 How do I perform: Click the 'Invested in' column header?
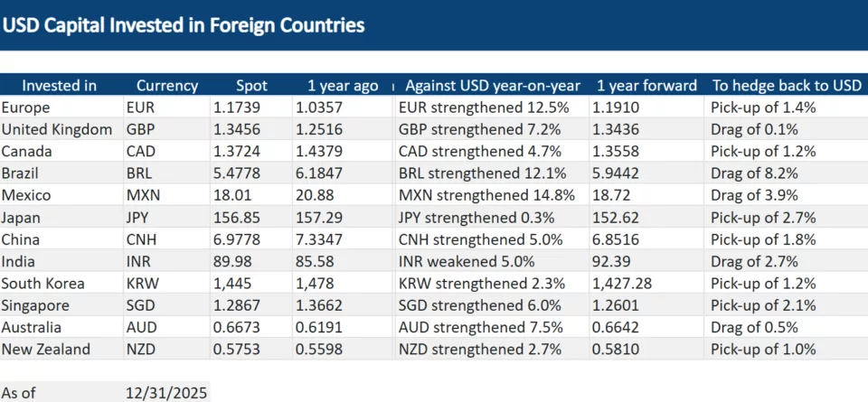(x=60, y=86)
